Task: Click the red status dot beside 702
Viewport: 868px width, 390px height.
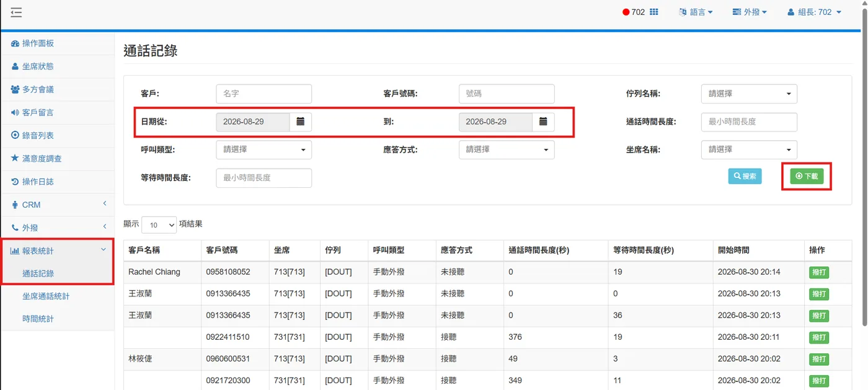Action: click(x=626, y=12)
